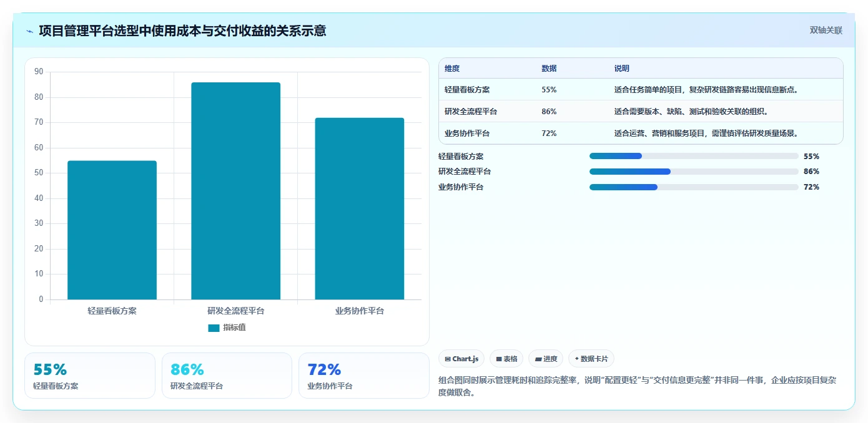Click the 业务协作平台 progress label

(x=461, y=187)
